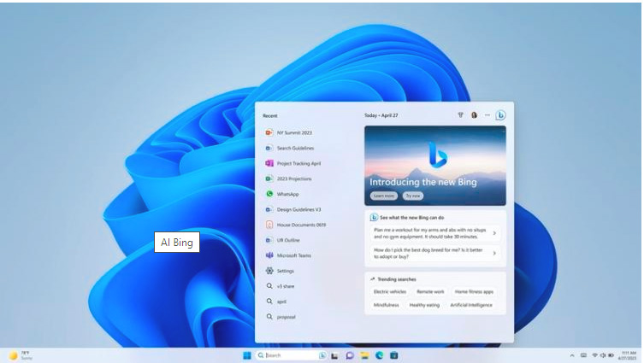
Task: Open Design Guidelines V3 document icon
Action: pyautogui.click(x=269, y=209)
